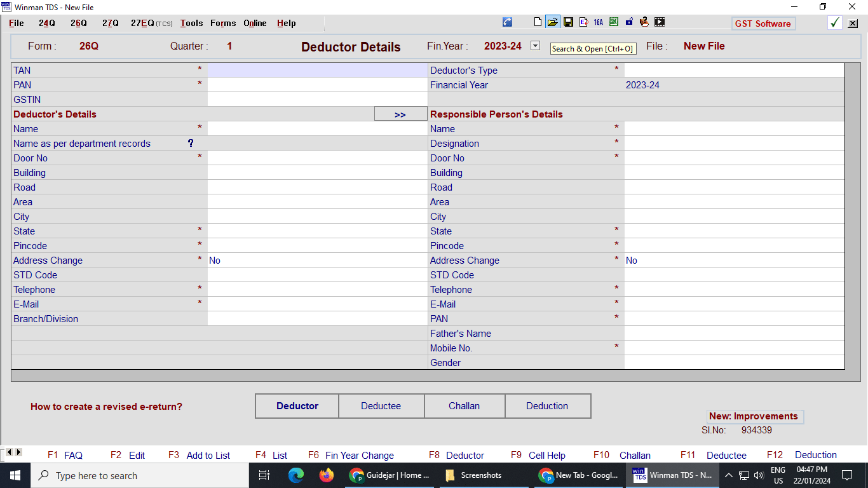This screenshot has width=868, height=488.
Task: Click the Search & Open folder icon
Action: [553, 22]
